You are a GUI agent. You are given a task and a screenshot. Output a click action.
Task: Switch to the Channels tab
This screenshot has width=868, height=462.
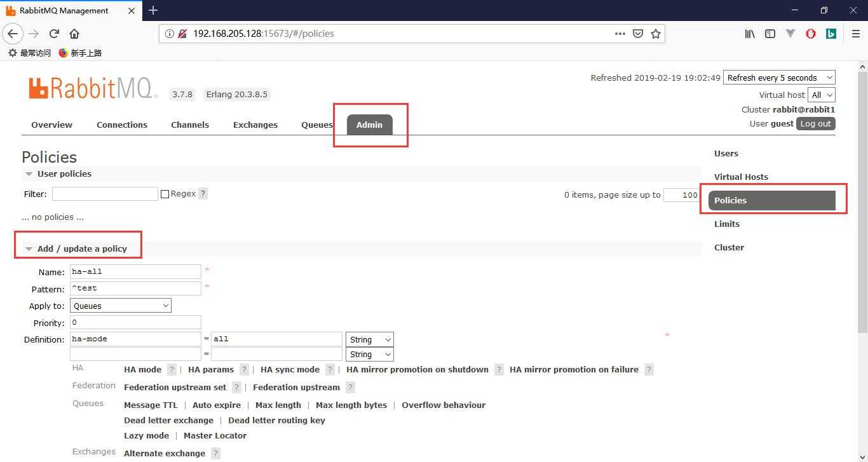(190, 125)
